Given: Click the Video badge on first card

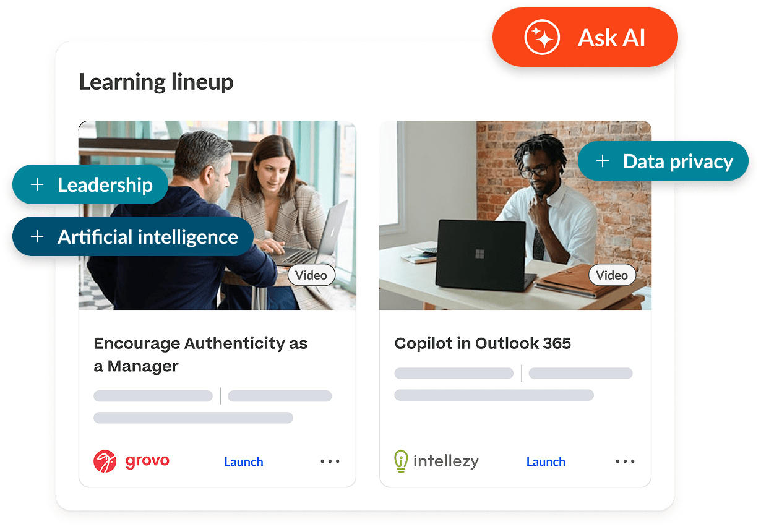Looking at the screenshot, I should tap(311, 275).
